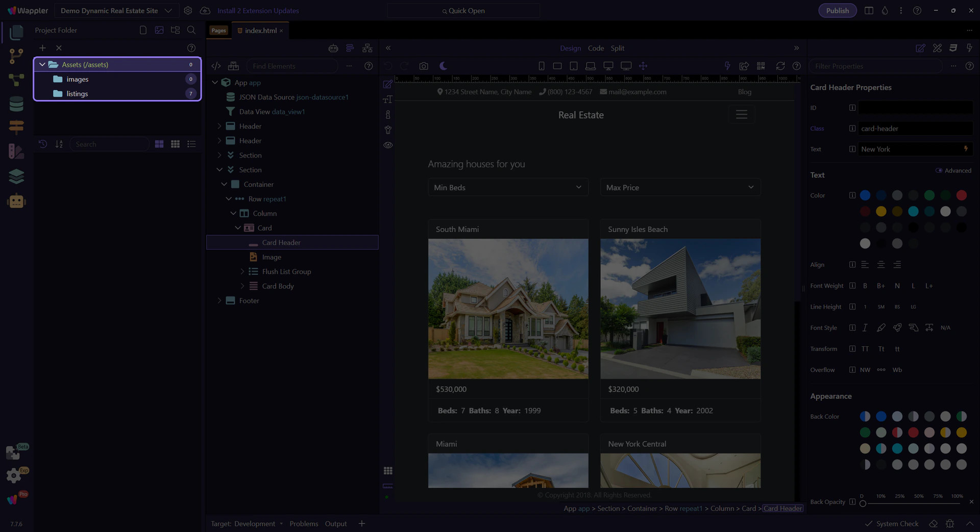Toggle the Advanced text properties switch
This screenshot has height=532, width=980.
coord(939,171)
